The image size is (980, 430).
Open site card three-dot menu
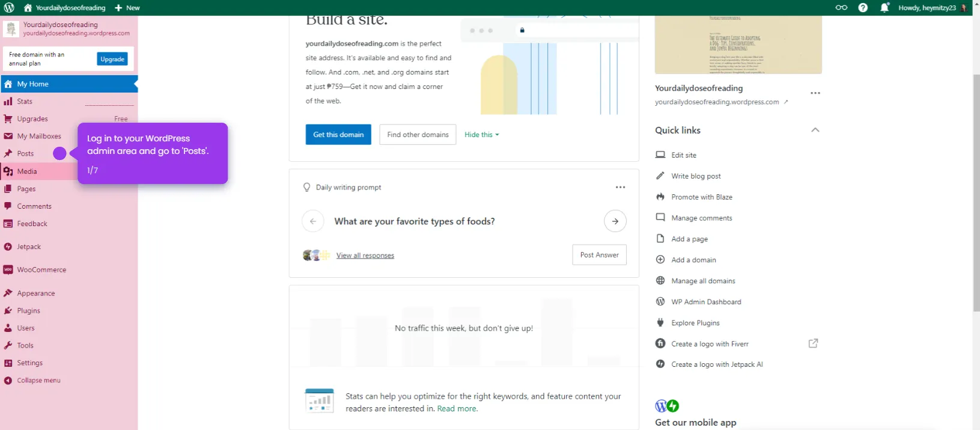[815, 93]
